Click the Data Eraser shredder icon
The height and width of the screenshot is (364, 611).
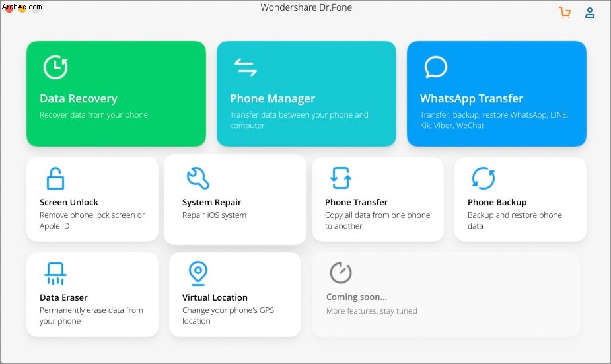pyautogui.click(x=55, y=273)
